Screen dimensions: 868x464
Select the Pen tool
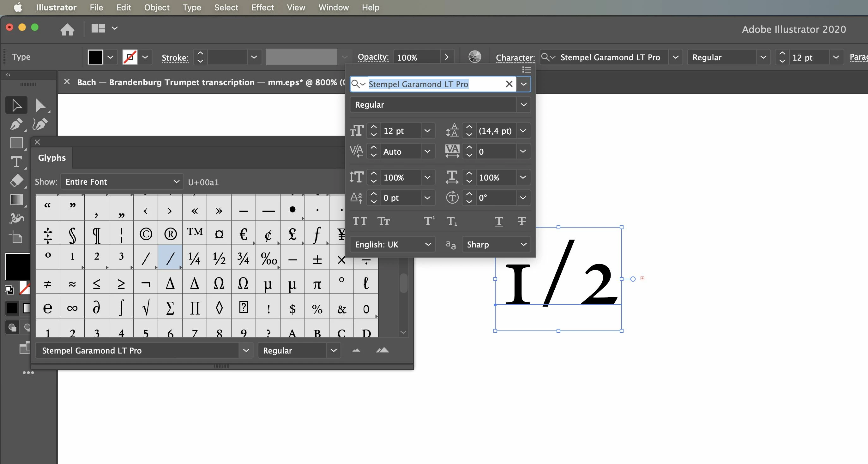pos(16,124)
